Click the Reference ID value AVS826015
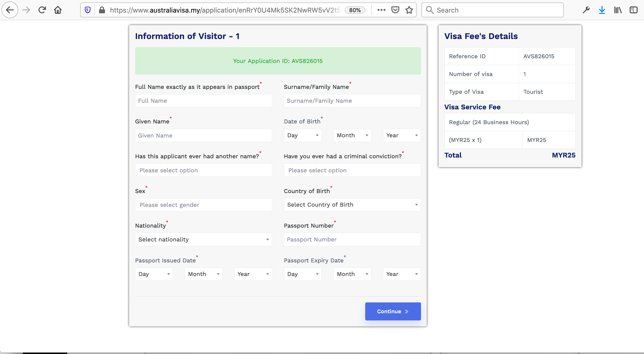This screenshot has height=354, width=644. (539, 56)
